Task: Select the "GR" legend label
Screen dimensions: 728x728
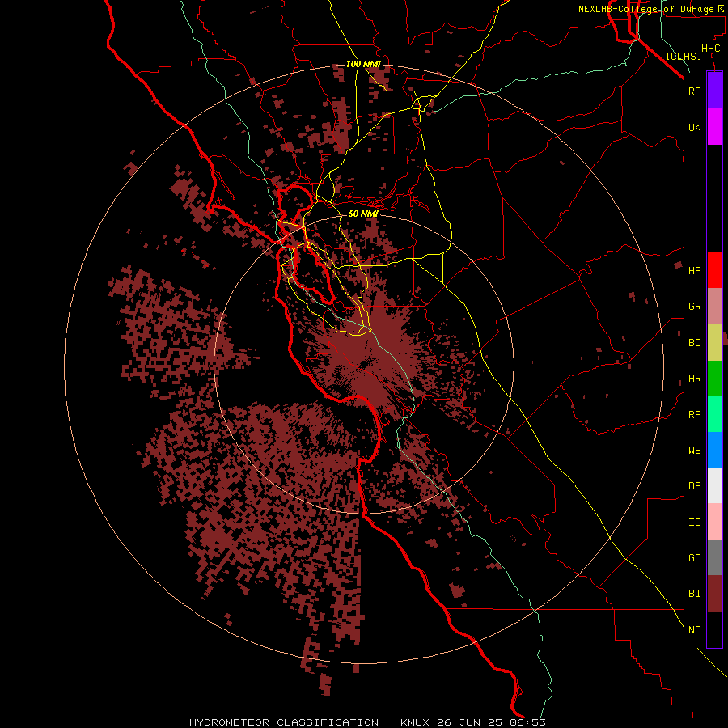Action: (x=694, y=306)
